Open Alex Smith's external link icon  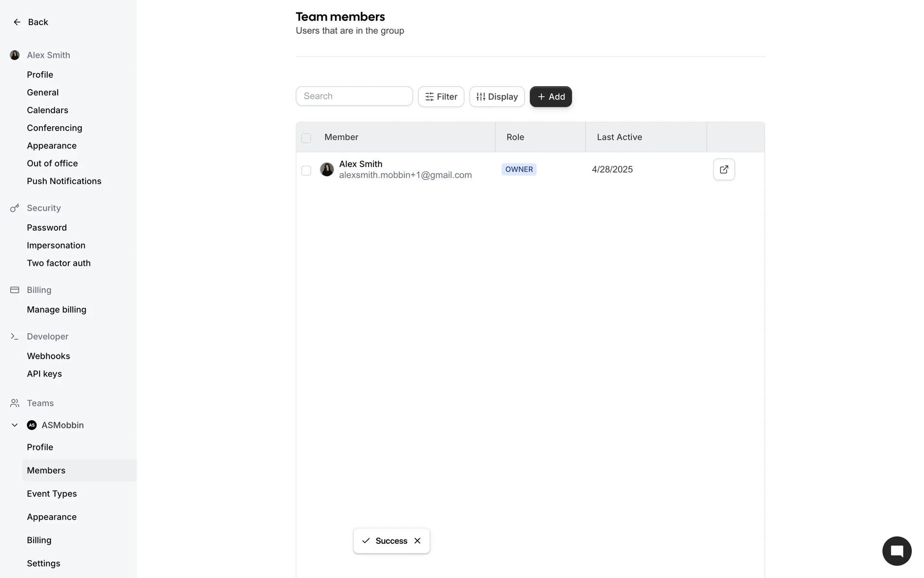(x=724, y=170)
